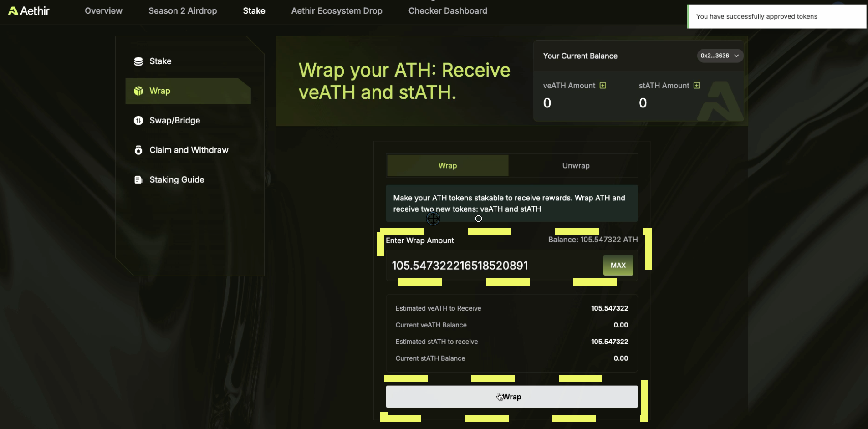Image resolution: width=868 pixels, height=429 pixels.
Task: Expand the 0x2...3636 wallet dropdown
Action: [x=720, y=56]
